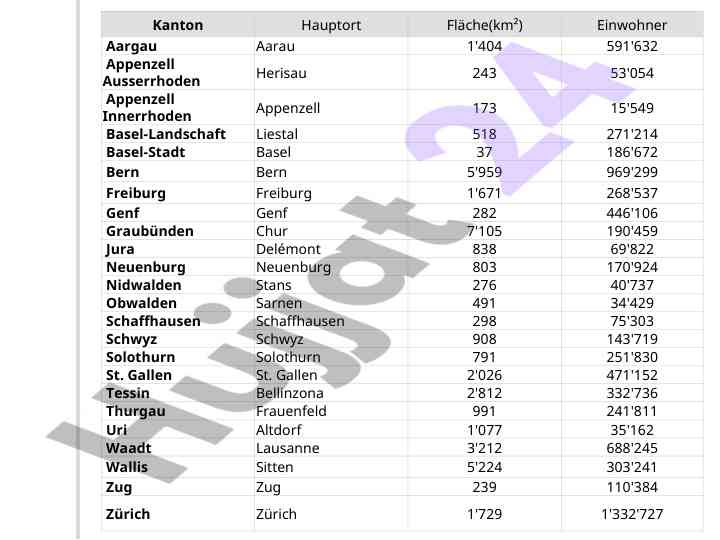This screenshot has height=540, width=720.
Task: Click Genf's area value 282
Action: (x=484, y=213)
